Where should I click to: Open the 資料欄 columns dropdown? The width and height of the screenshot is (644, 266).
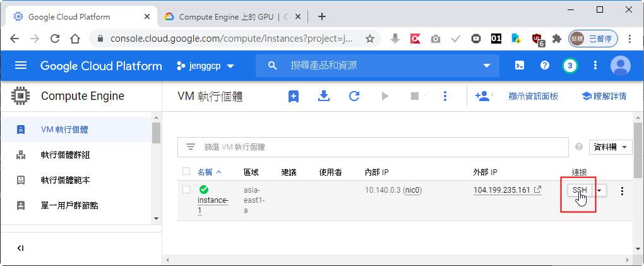(611, 147)
